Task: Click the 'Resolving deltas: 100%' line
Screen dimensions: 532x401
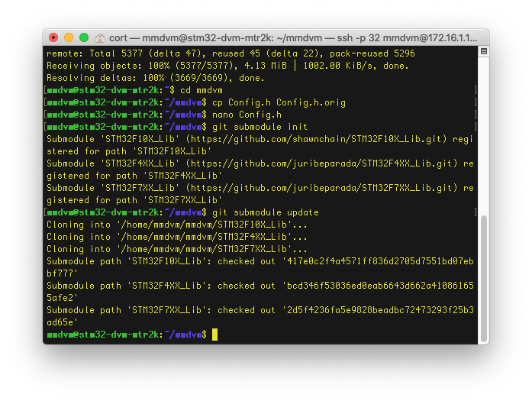Action: (x=156, y=78)
